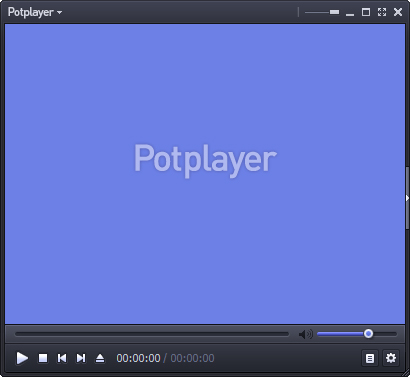Mute audio via the speaker icon
The width and height of the screenshot is (410, 377).
[305, 334]
